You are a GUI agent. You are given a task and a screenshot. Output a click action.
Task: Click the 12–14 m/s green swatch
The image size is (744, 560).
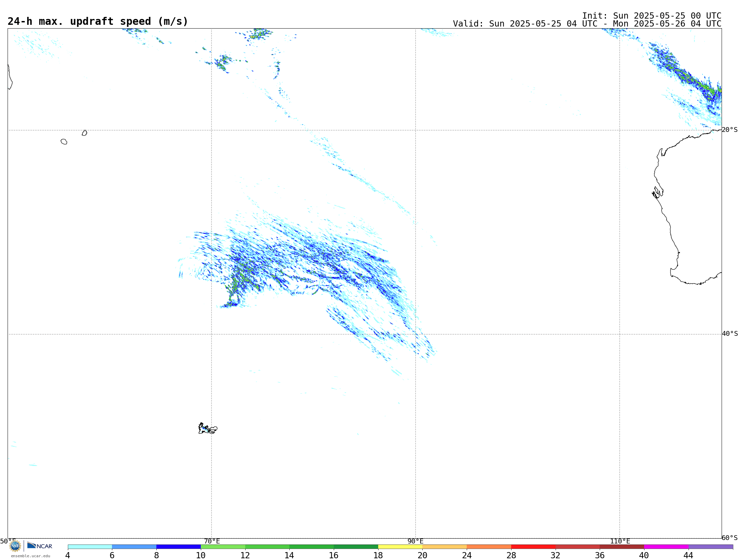tap(267, 547)
